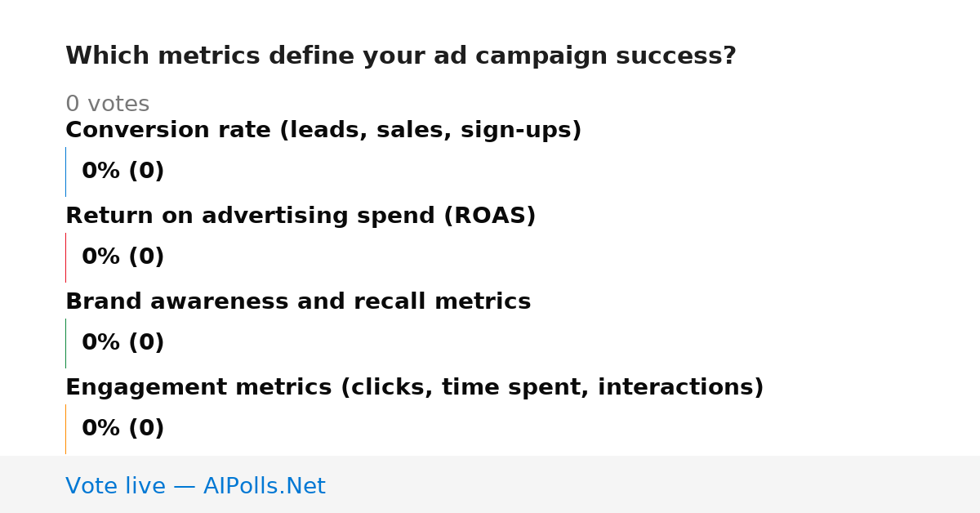This screenshot has height=513, width=980.
Task: Click the blue Conversion rate result bar
Action: tap(65, 172)
